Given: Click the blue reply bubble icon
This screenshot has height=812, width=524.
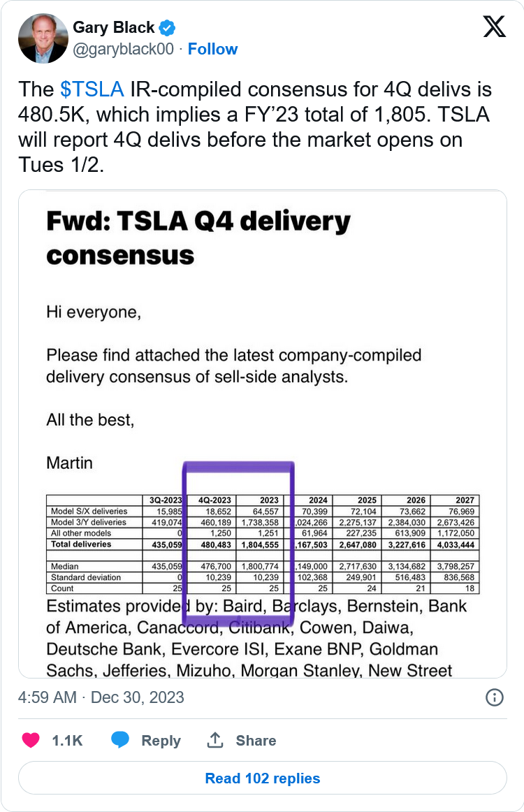Looking at the screenshot, I should (x=120, y=740).
